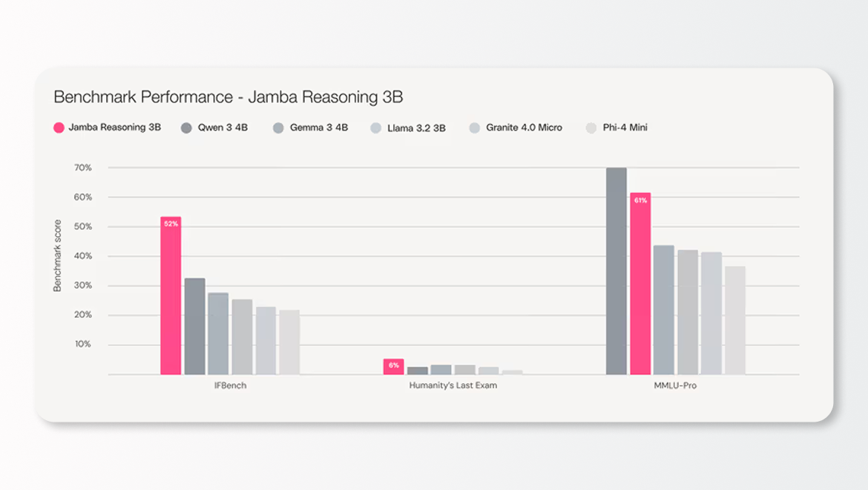Click the pink 6% data label
This screenshot has height=490, width=868.
pyautogui.click(x=392, y=365)
